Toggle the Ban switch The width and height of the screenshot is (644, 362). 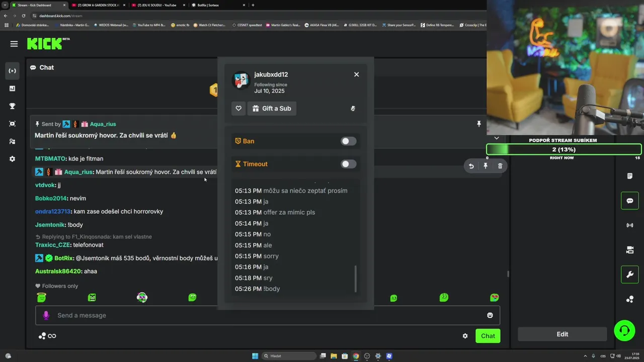(349, 141)
